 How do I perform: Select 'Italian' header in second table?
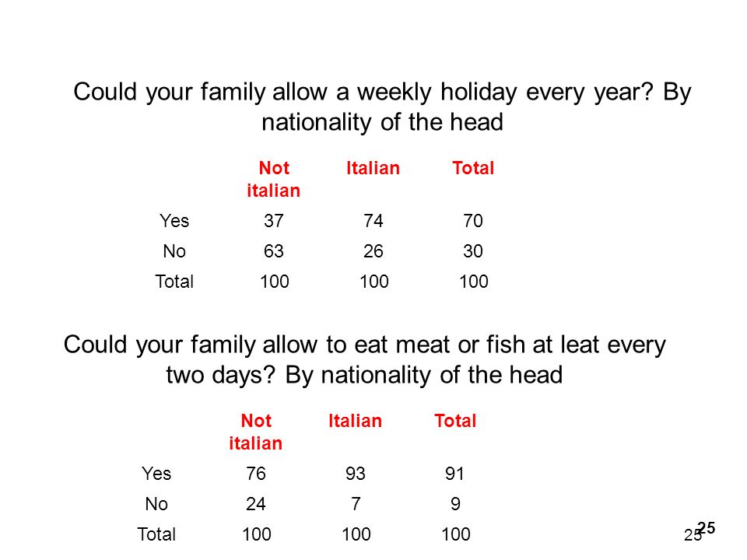[356, 421]
